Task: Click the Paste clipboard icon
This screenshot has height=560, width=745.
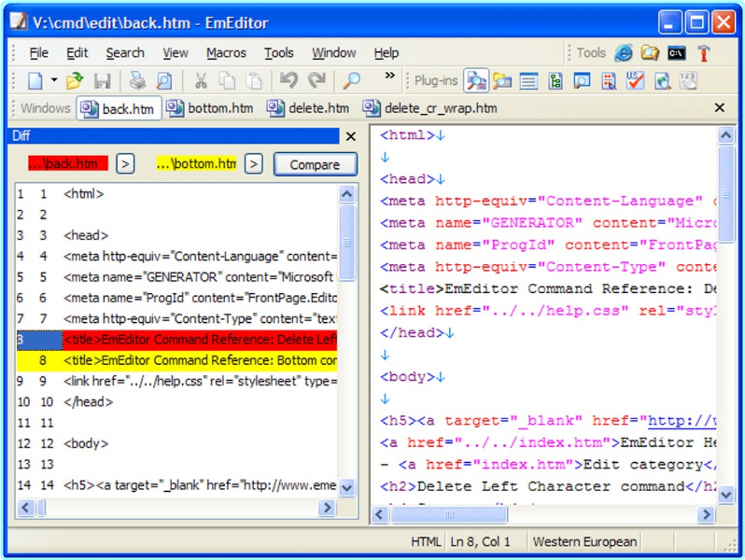Action: click(254, 81)
